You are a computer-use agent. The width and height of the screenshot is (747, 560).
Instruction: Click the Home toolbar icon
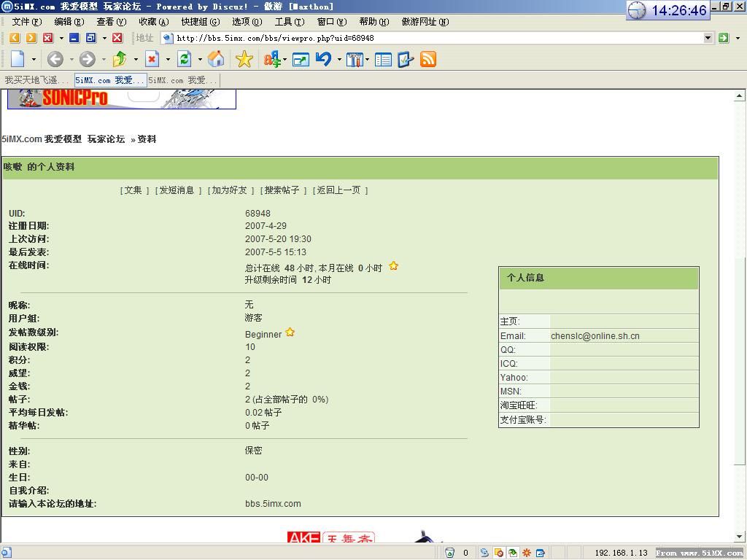(x=216, y=59)
